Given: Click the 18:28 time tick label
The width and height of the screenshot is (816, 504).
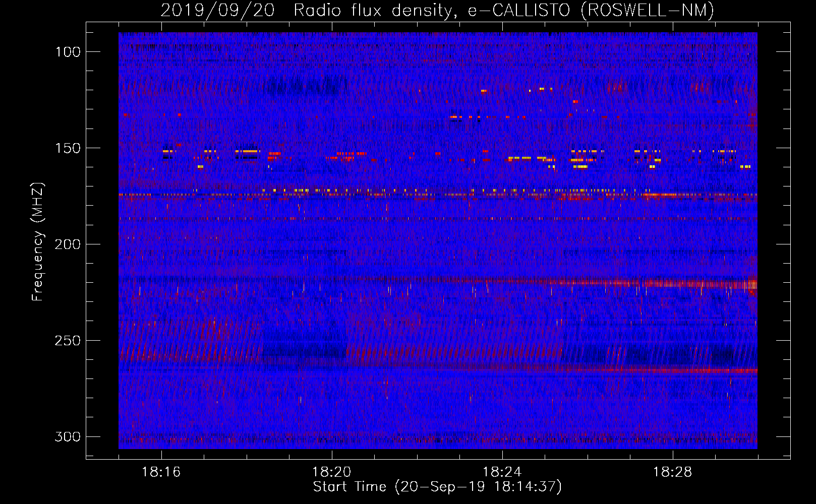Looking at the screenshot, I should point(673,472).
